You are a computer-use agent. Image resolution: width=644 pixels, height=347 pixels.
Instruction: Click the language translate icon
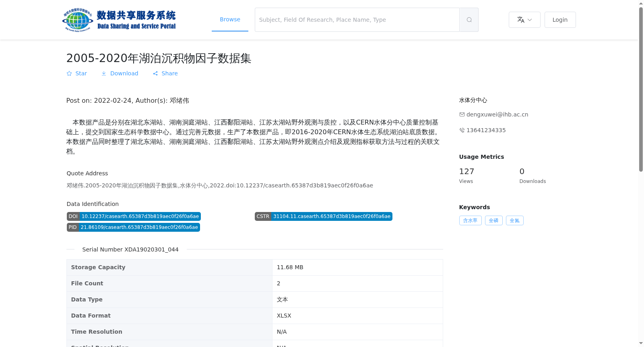pos(521,20)
